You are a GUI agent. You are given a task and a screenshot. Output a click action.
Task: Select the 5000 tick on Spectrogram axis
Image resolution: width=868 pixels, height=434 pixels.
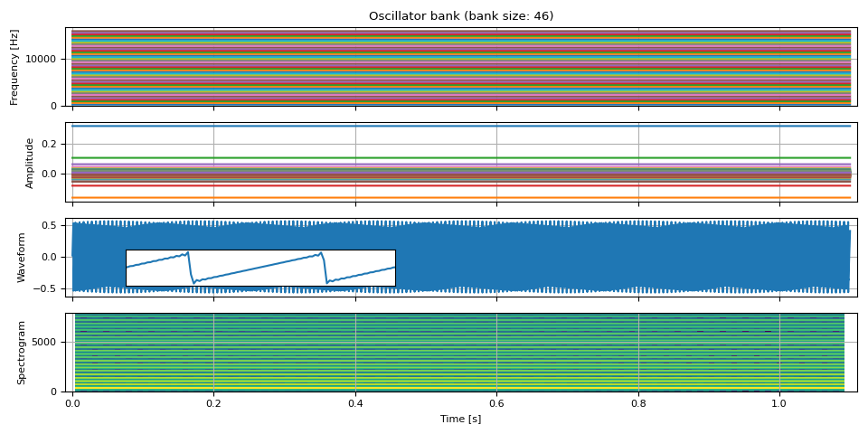[x=47, y=342]
